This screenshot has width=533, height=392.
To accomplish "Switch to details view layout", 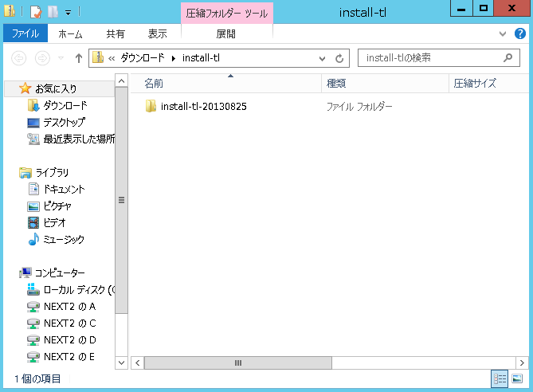I will 500,379.
